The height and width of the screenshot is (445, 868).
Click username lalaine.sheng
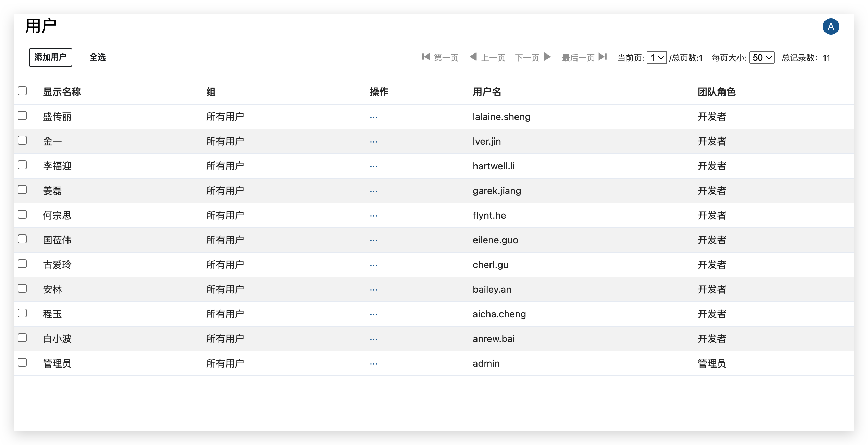click(501, 117)
